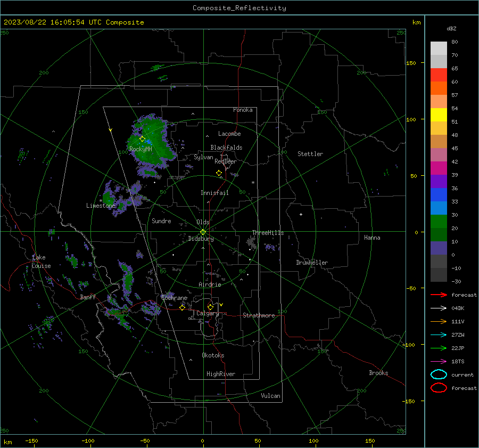This screenshot has height=448, width=479.
Task: Click the white asterisk marker near Limestone
Action: [101, 201]
